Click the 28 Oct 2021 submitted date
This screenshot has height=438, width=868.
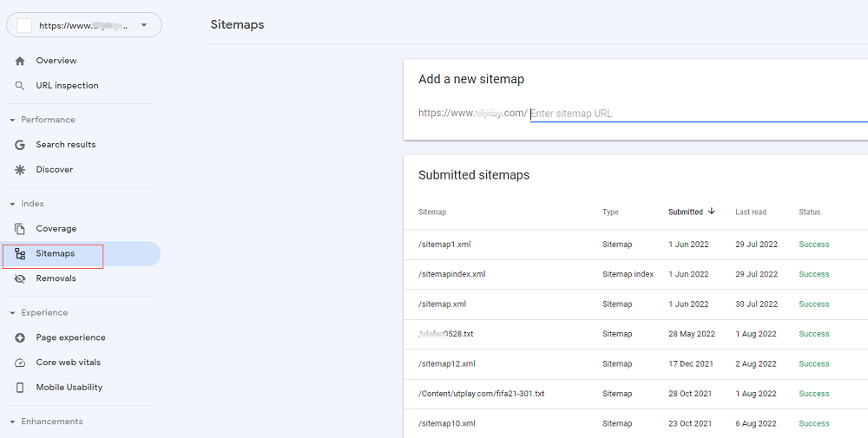click(690, 394)
